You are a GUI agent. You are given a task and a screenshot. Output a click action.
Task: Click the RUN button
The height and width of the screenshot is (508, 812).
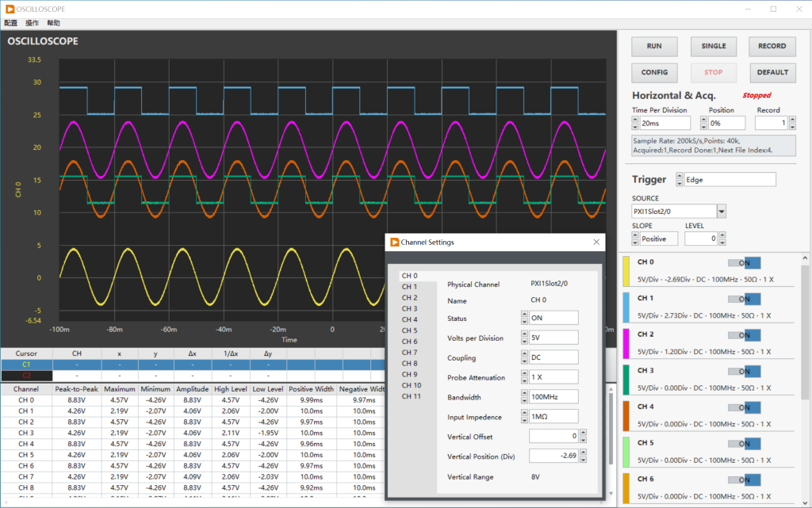(654, 47)
